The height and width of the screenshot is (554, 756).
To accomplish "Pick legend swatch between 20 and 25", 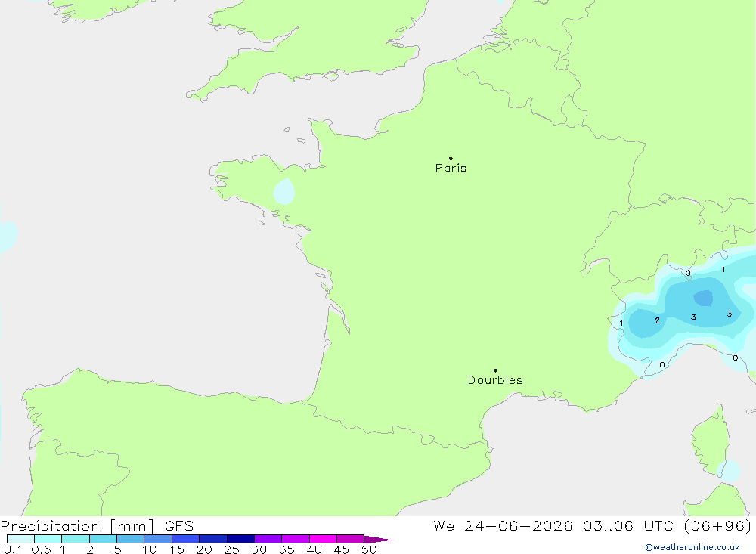I will (213, 539).
